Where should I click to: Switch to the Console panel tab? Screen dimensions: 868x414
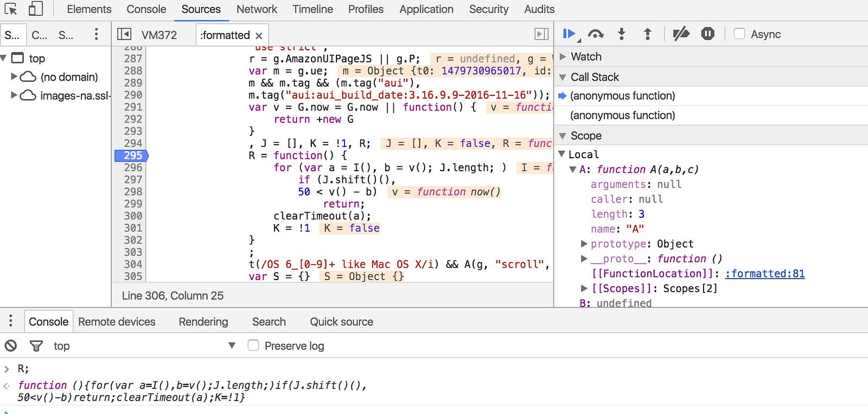coord(146,9)
